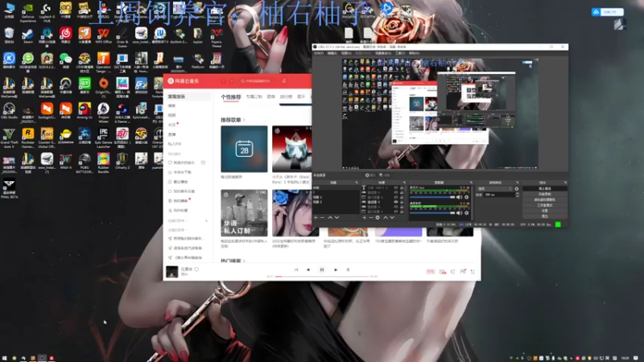This screenshot has height=362, width=644.
Task: Mute the mic/Aux channel in OBS mixer
Action: pos(460,197)
